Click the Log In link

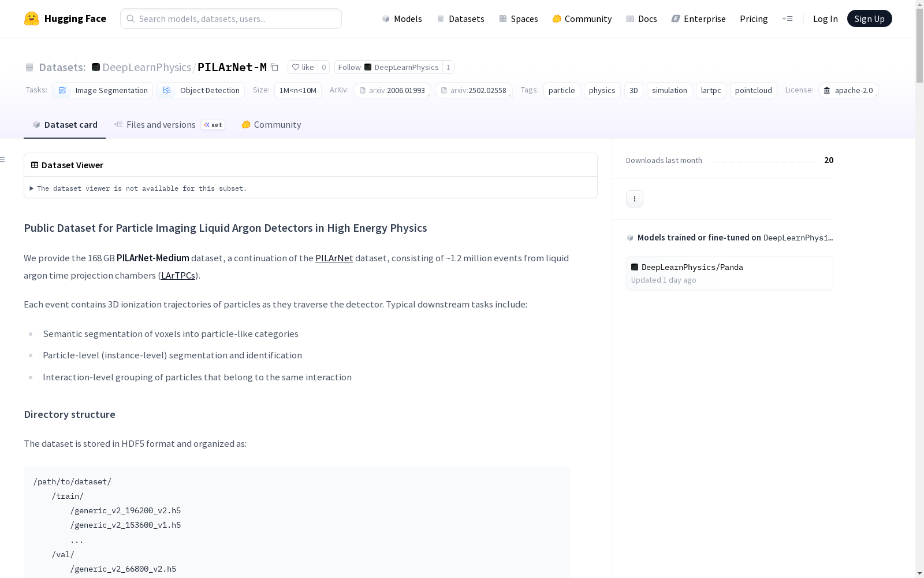(825, 18)
